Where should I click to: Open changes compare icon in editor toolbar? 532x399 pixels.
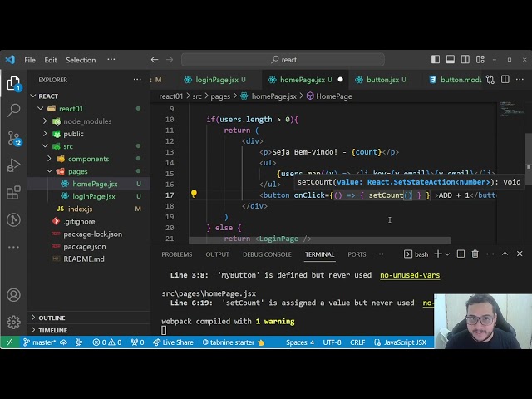pyautogui.click(x=490, y=80)
